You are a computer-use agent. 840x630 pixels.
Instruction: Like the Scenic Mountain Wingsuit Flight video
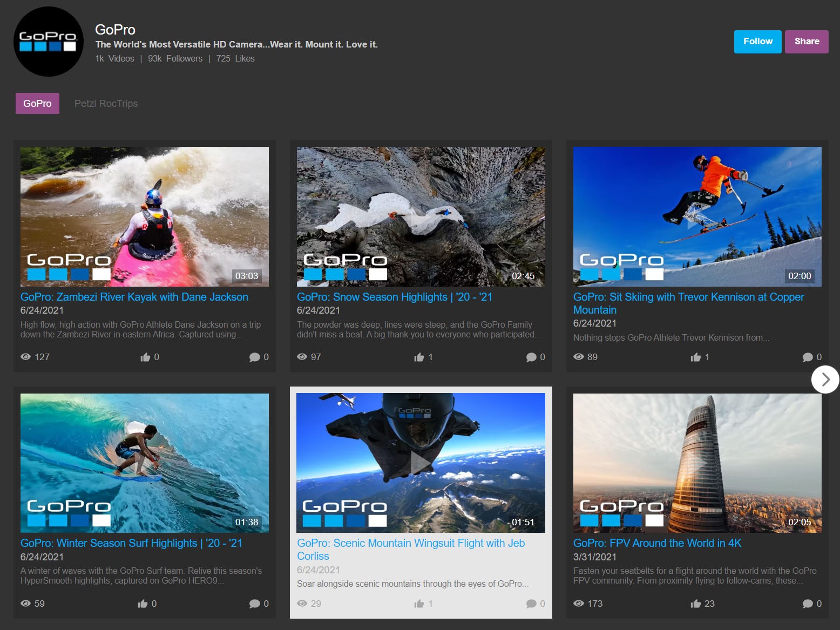click(x=419, y=604)
